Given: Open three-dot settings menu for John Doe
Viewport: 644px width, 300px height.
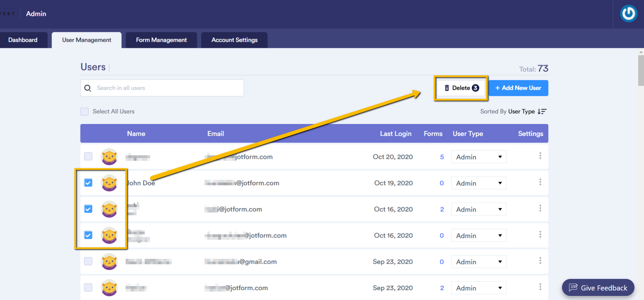Looking at the screenshot, I should pyautogui.click(x=540, y=182).
